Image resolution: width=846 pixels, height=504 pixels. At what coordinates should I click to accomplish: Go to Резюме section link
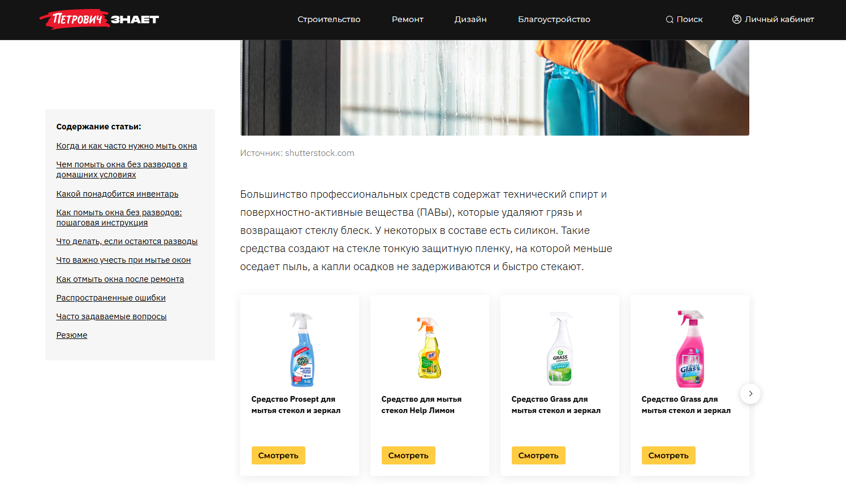pos(72,335)
